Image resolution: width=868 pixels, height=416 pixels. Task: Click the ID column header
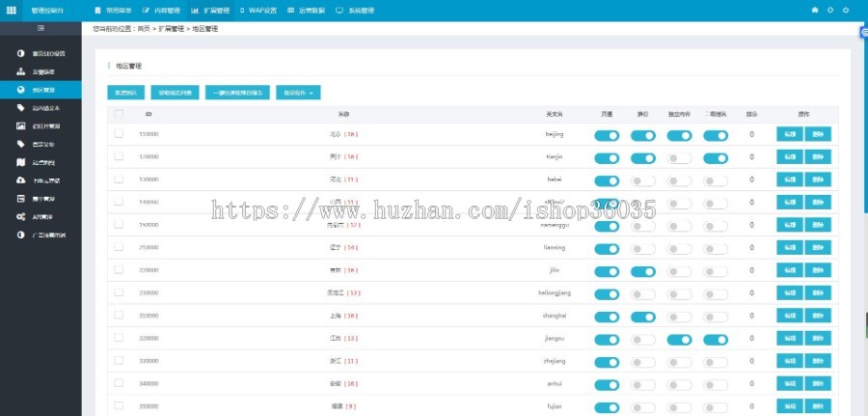point(149,114)
